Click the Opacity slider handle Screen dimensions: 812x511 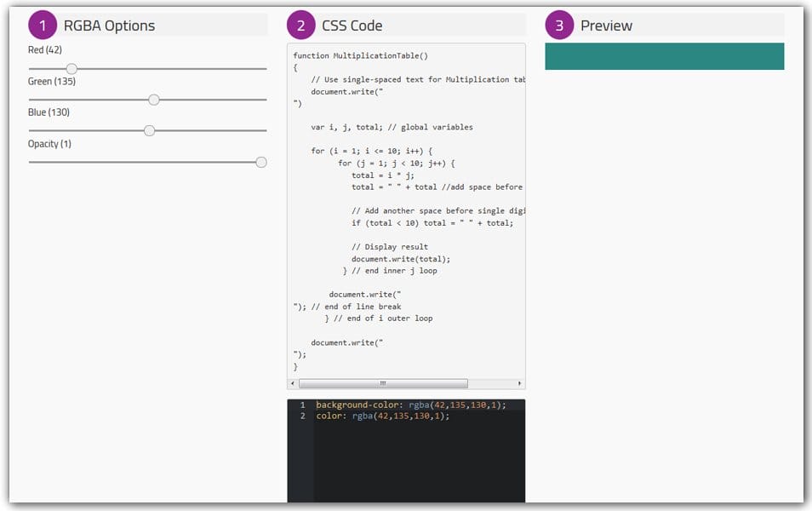261,162
